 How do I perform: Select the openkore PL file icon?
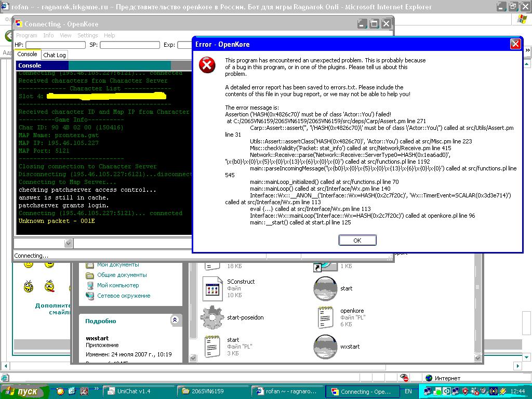325,317
